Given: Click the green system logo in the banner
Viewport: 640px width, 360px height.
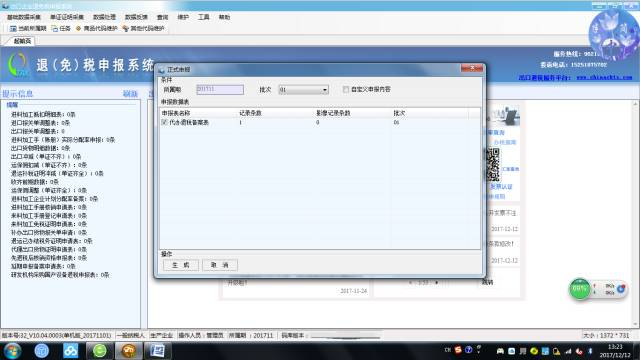Looking at the screenshot, I should 18,64.
